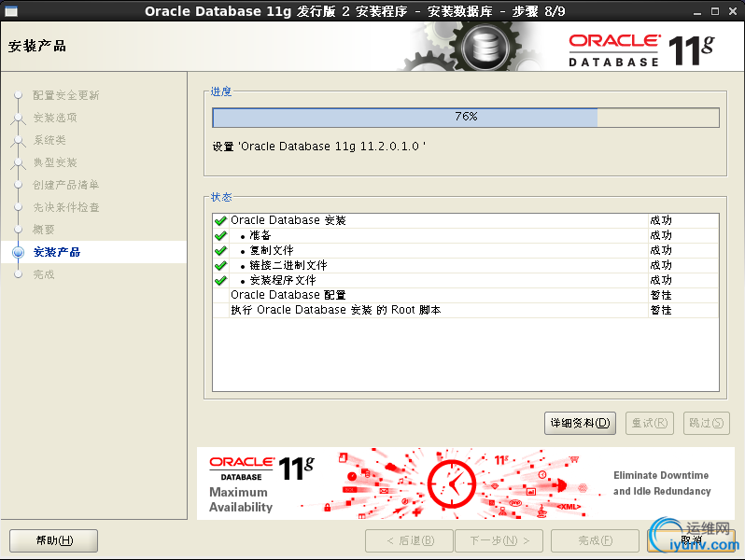Click the 暂挂 status for Oracle Database 配置
Viewport: 745px width, 560px height.
click(661, 295)
